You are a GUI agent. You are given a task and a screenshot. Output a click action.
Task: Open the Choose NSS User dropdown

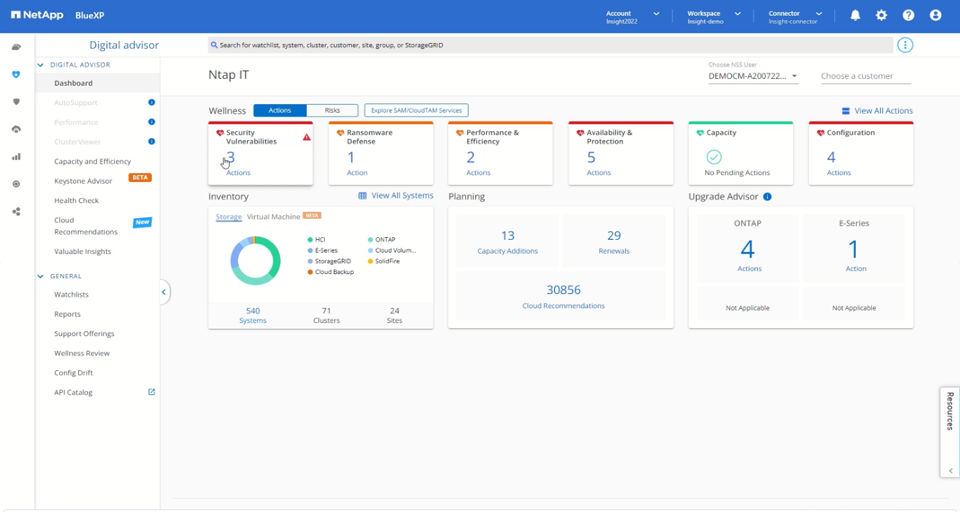(x=753, y=76)
